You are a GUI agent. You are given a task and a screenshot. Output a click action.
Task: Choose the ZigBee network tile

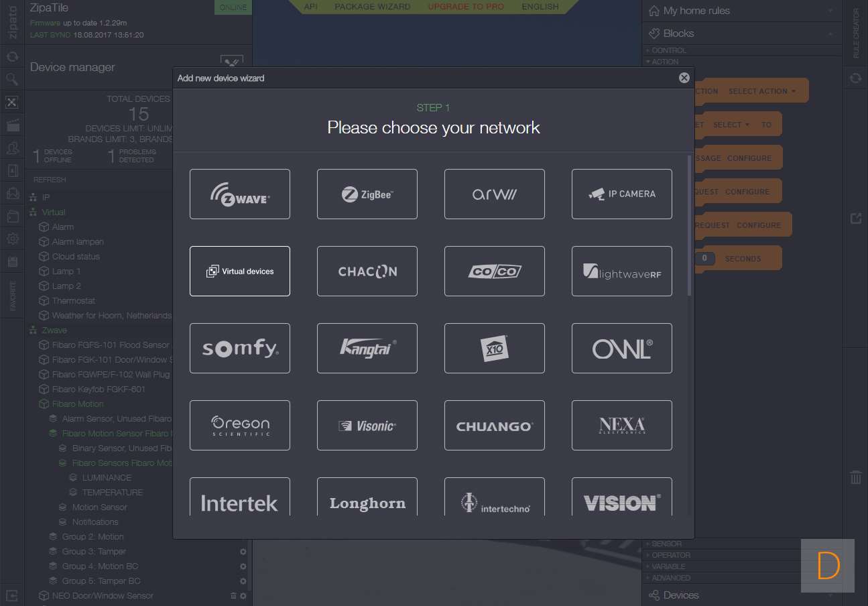(367, 194)
